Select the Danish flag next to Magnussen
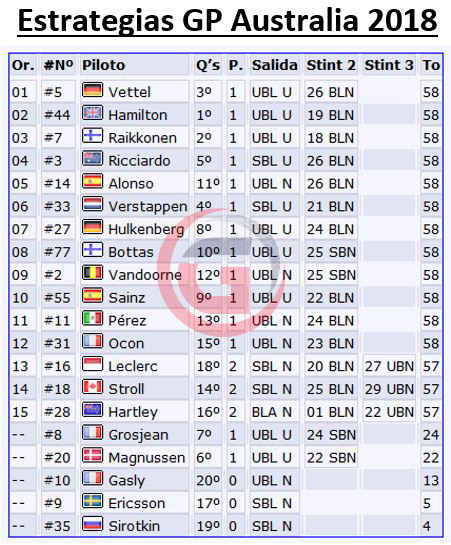Screen dimensions: 451x545 [x=92, y=455]
